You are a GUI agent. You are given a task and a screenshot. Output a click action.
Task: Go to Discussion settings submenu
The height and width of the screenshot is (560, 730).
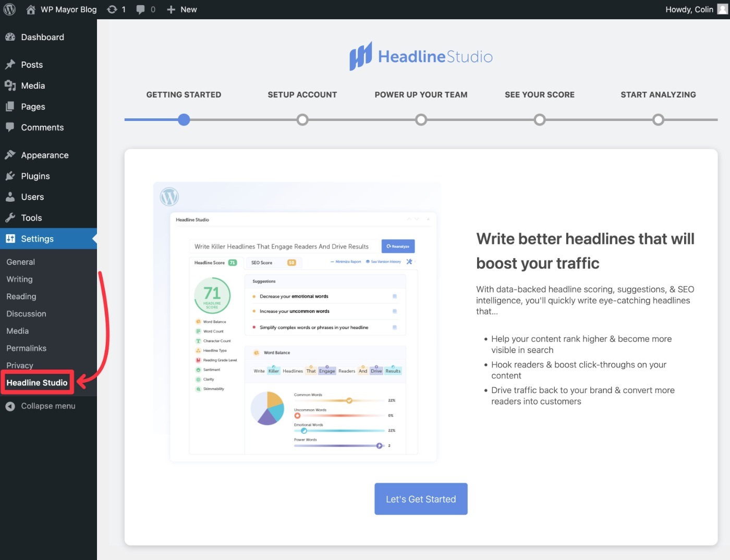point(27,313)
